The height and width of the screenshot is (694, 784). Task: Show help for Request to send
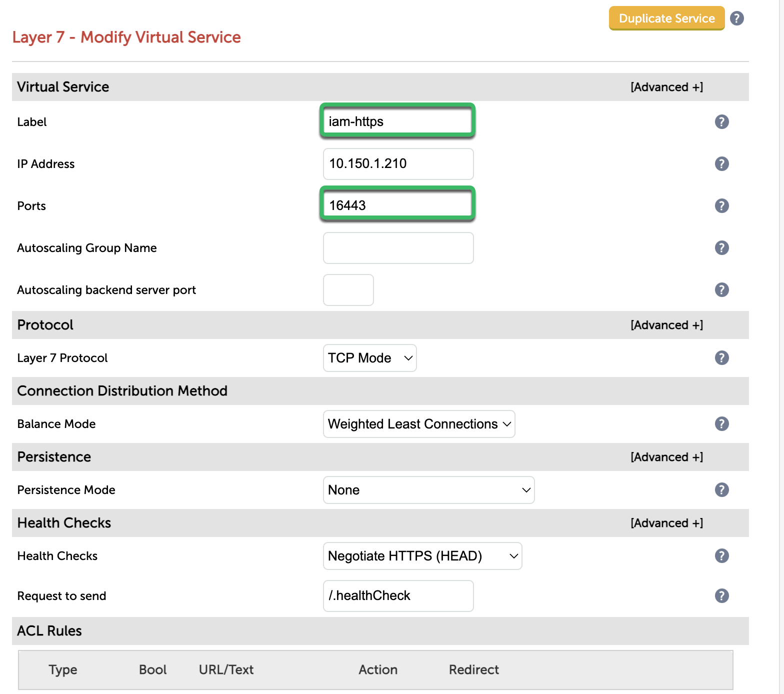click(721, 595)
